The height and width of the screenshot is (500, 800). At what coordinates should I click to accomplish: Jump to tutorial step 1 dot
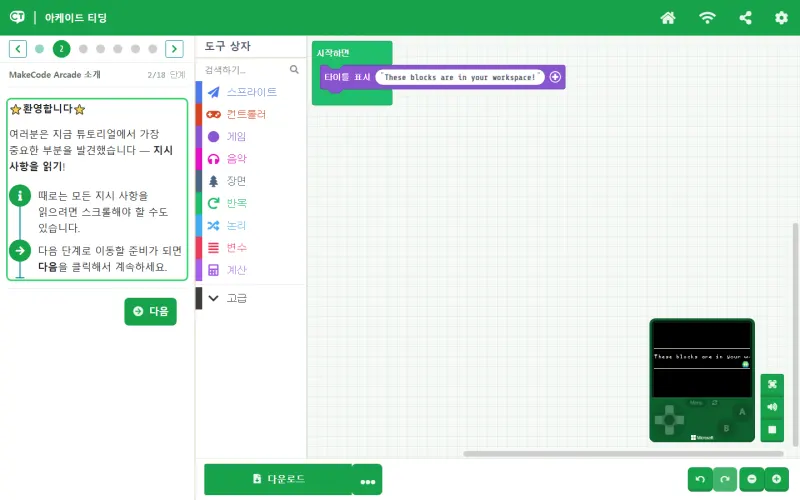pyautogui.click(x=39, y=49)
